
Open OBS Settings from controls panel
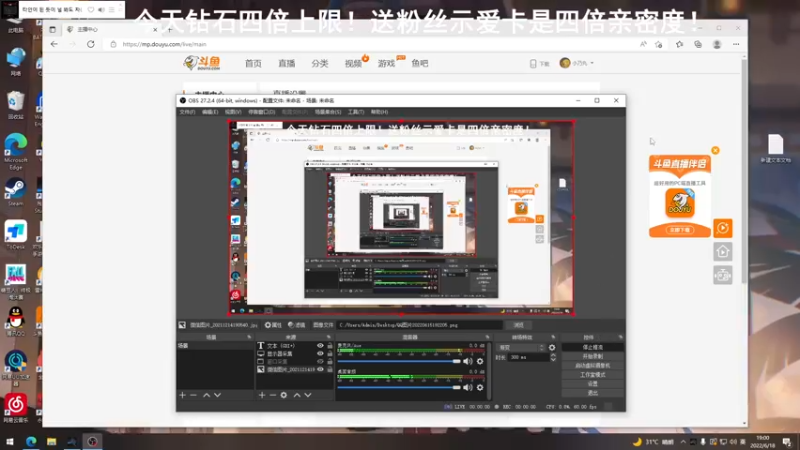(x=592, y=384)
